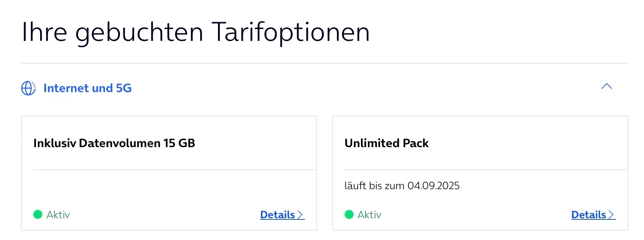644x240 pixels.
Task: Click divider line inside Inklusiv Datenvolumen card
Action: click(175, 170)
